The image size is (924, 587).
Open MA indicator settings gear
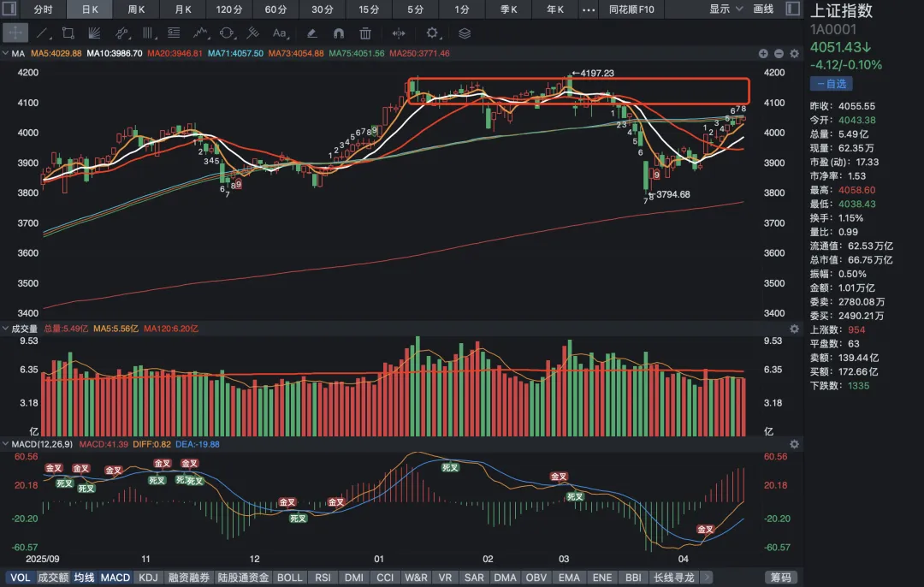(x=794, y=54)
